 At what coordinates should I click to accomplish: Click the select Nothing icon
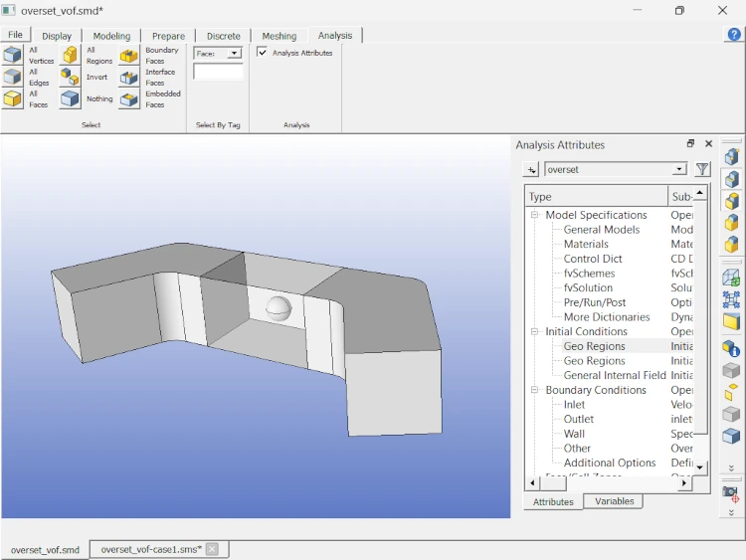[70, 98]
